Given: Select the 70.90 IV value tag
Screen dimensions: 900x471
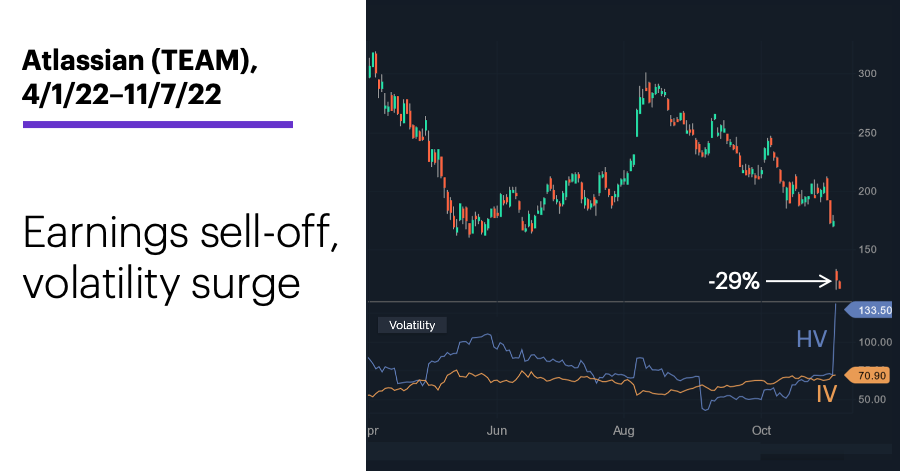Looking at the screenshot, I should [868, 376].
